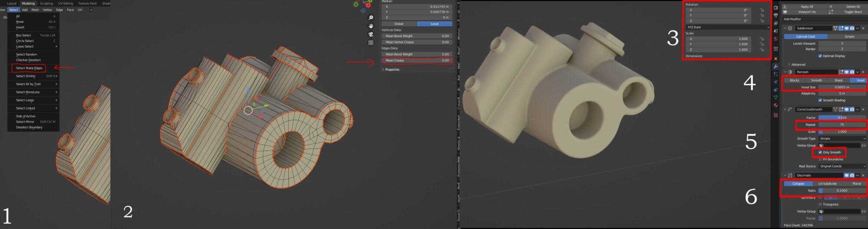Click Checker Deselect menu entry
Image resolution: width=868 pixels, height=229 pixels.
(28, 60)
